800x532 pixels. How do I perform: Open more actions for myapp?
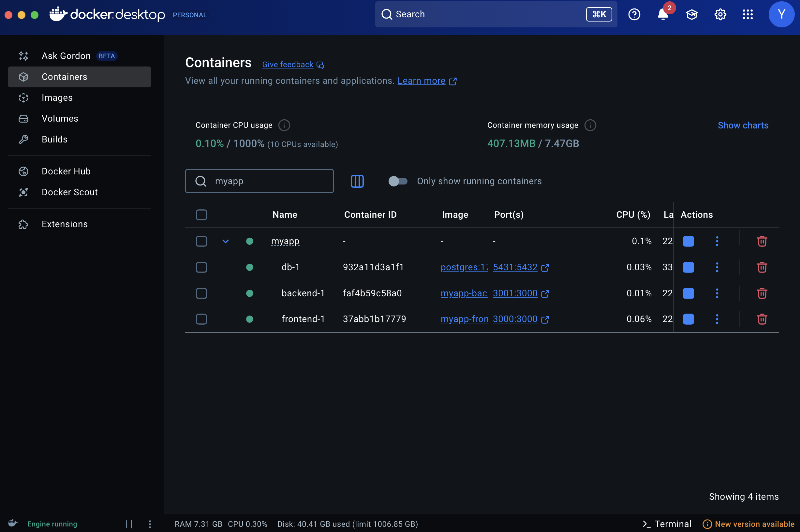coord(717,241)
